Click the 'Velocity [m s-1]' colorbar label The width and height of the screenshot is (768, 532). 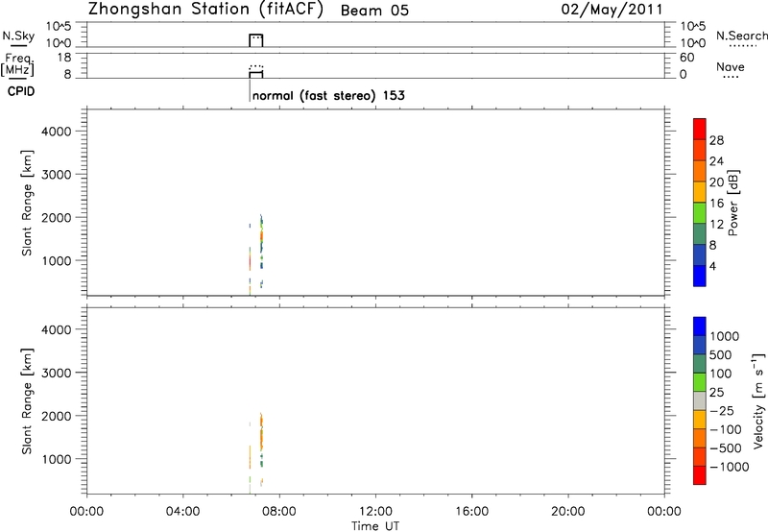tap(758, 400)
